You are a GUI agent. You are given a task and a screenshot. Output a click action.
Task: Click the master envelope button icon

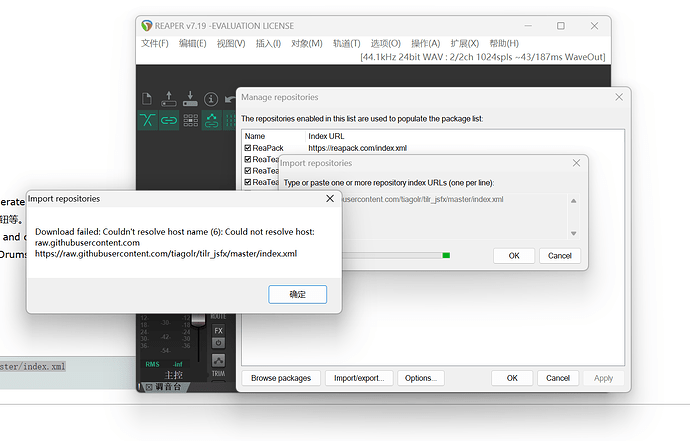click(x=219, y=360)
